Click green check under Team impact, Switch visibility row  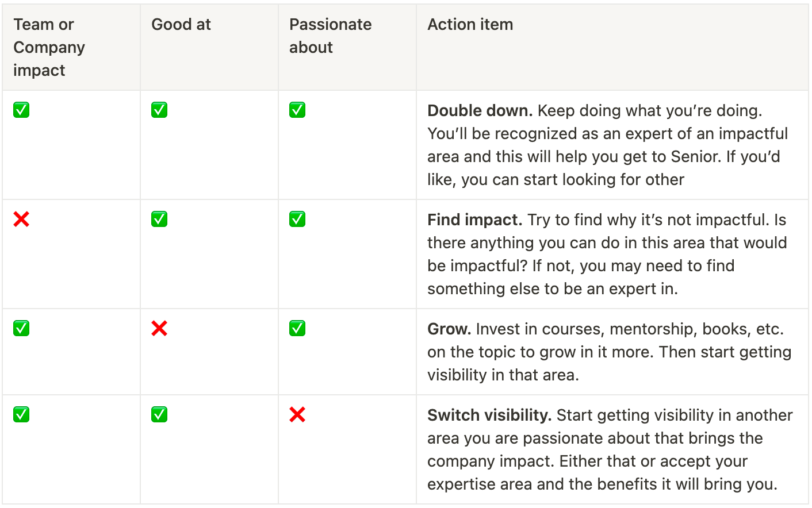(x=21, y=414)
